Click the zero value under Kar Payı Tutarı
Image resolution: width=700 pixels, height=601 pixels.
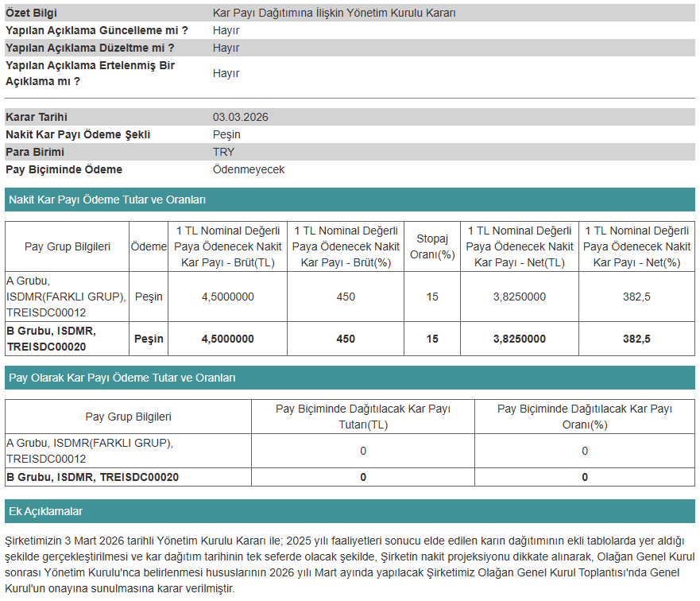tap(362, 451)
